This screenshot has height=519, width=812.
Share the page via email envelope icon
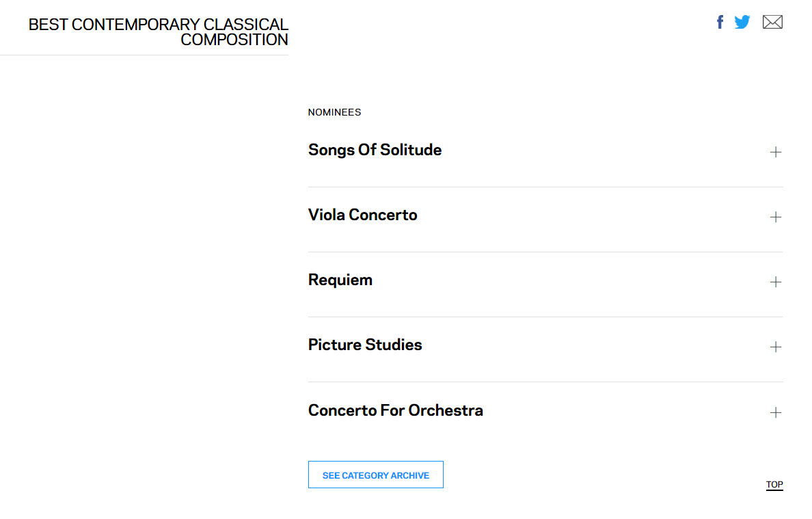point(772,22)
